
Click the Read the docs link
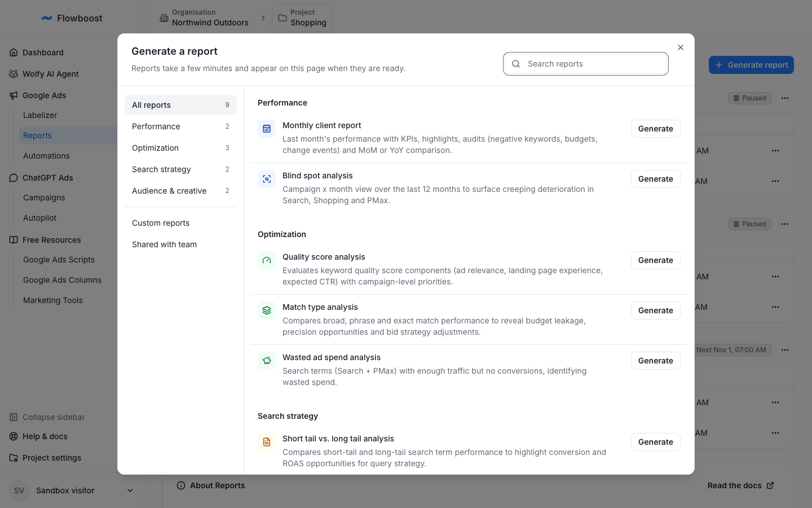[740, 485]
